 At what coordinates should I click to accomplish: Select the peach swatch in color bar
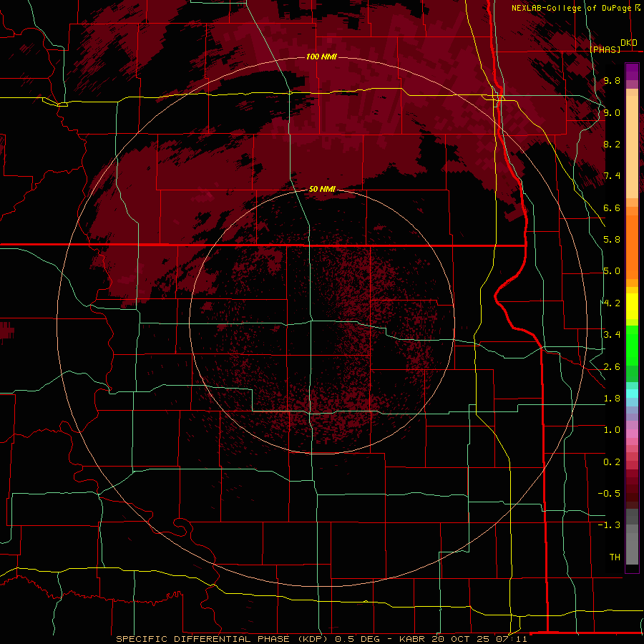pyautogui.click(x=632, y=147)
